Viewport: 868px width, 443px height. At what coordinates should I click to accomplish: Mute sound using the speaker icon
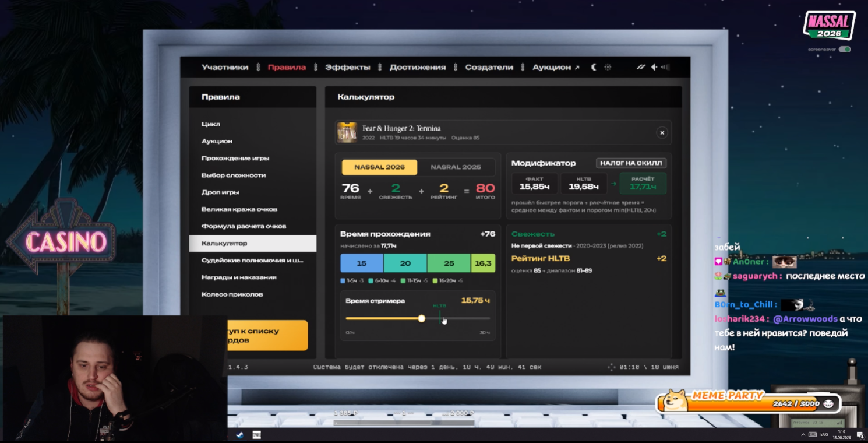pyautogui.click(x=654, y=67)
